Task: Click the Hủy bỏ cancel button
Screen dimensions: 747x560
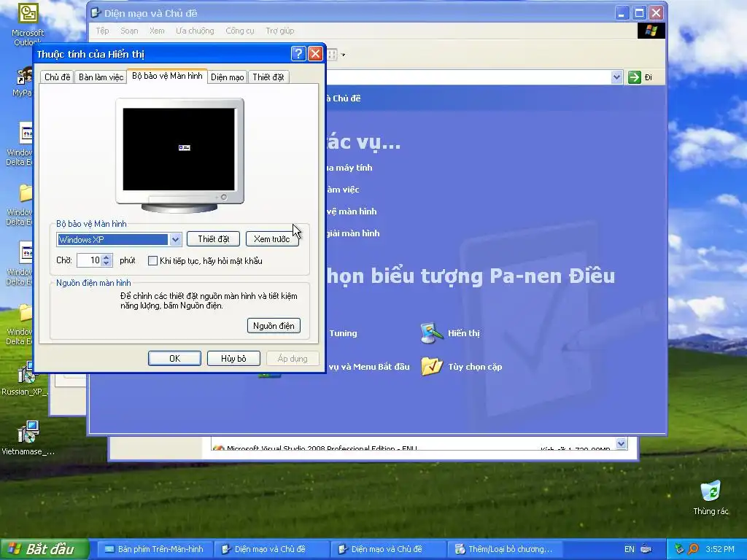Action: pos(233,358)
